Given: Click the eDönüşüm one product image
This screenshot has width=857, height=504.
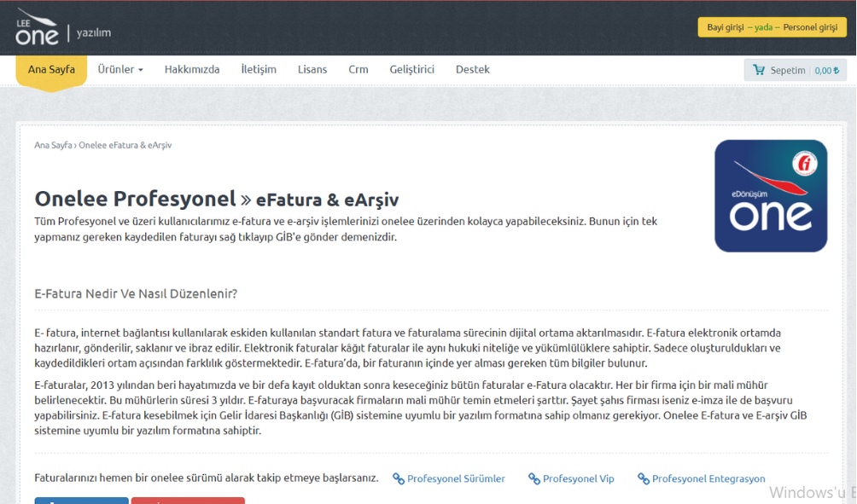Looking at the screenshot, I should (x=771, y=196).
